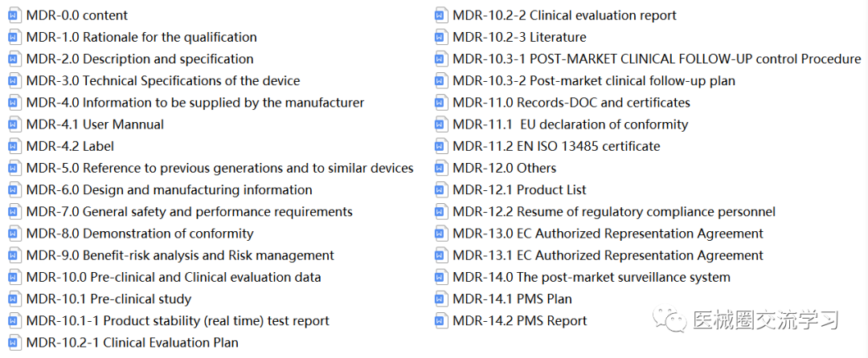Pick MDR-11.2 EN ISO 13485 certificate file
This screenshot has width=868, height=358.
[547, 146]
